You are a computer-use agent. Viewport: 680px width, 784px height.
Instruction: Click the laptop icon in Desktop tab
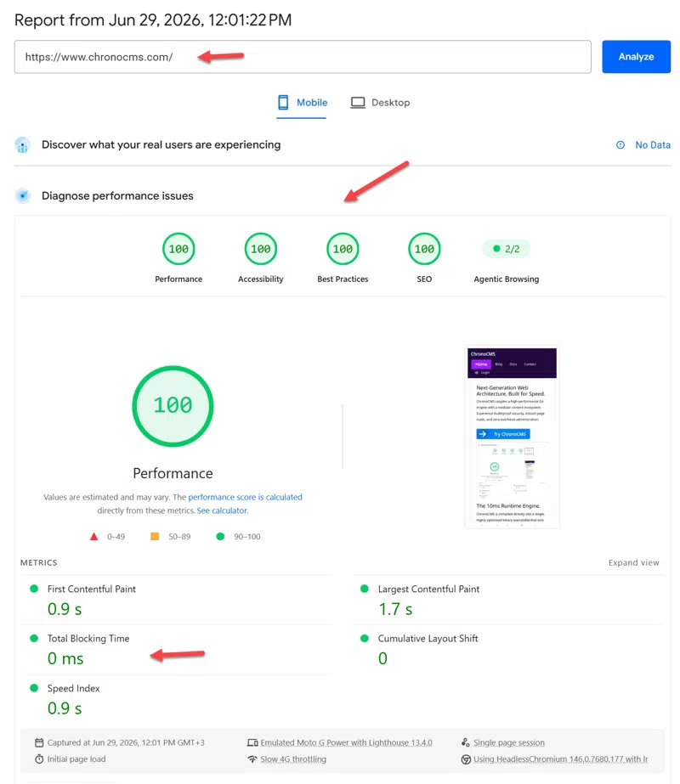358,103
